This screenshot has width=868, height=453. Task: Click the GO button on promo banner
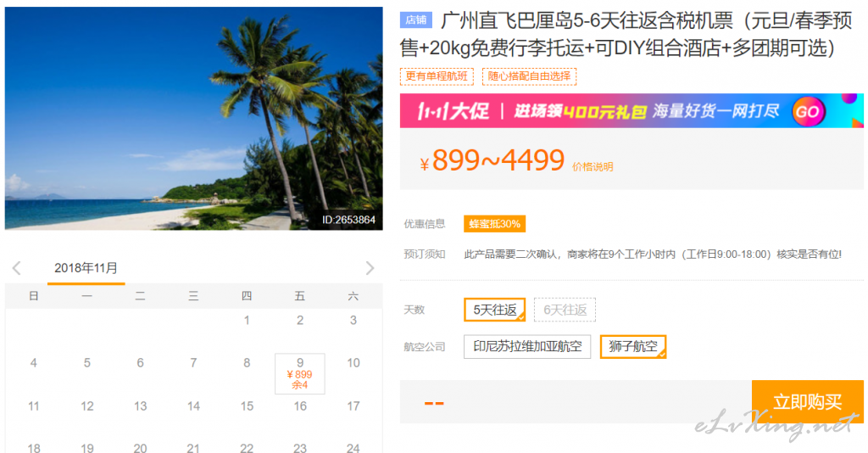(x=808, y=111)
